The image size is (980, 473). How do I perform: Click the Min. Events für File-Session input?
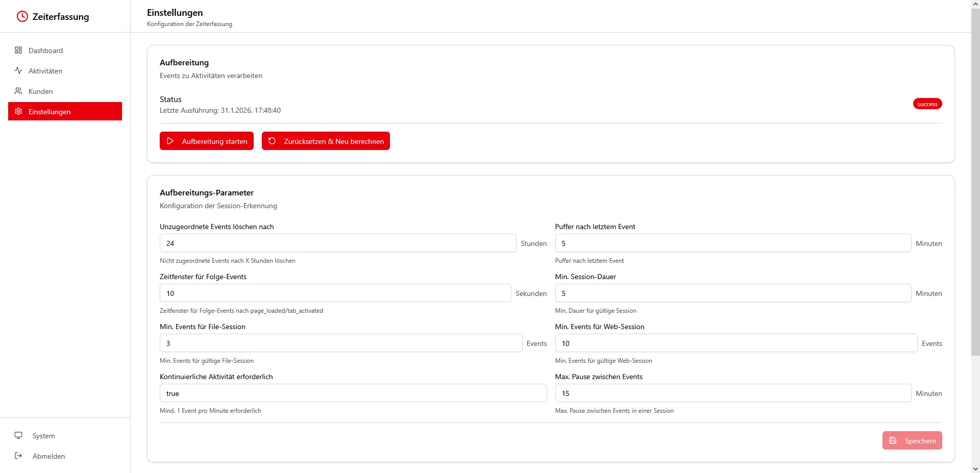pos(341,343)
